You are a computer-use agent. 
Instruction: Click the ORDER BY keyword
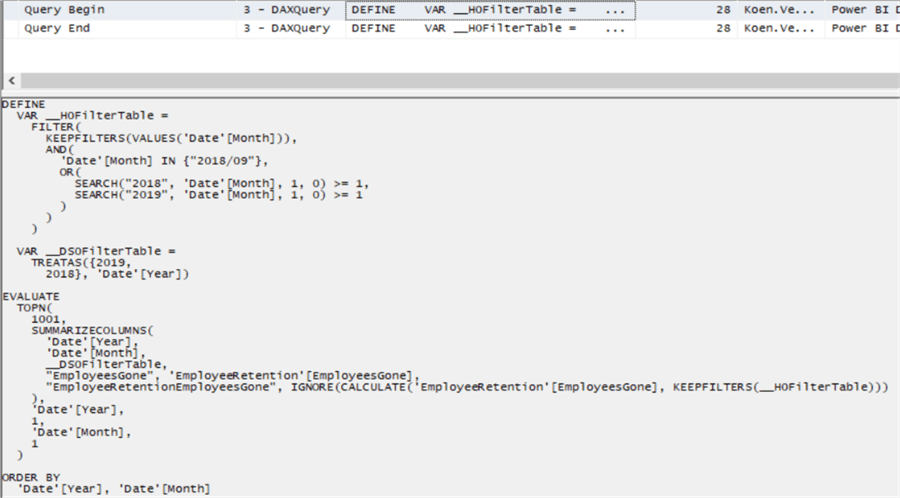click(x=31, y=477)
